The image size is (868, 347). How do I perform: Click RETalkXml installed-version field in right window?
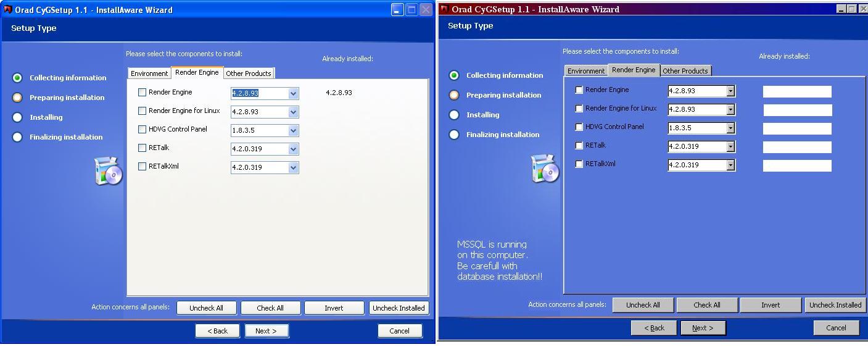(x=797, y=166)
